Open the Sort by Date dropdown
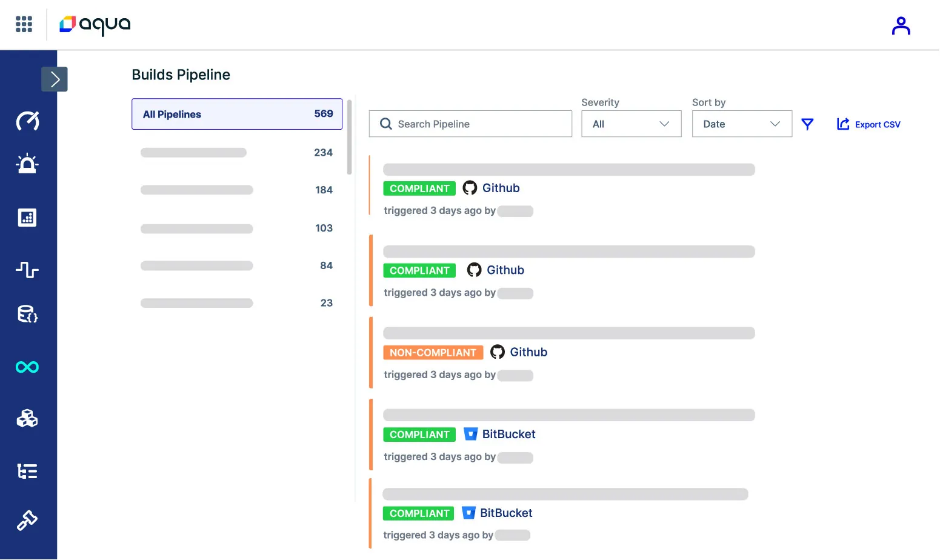Viewport: 940px width, 560px height. [741, 124]
